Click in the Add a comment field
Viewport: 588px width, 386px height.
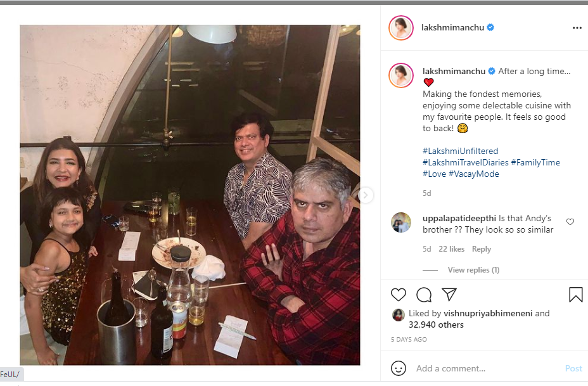click(482, 368)
